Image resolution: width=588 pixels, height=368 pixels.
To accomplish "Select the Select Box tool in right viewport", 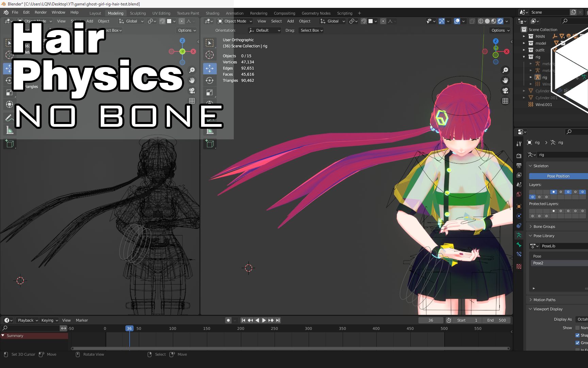I will (x=210, y=43).
